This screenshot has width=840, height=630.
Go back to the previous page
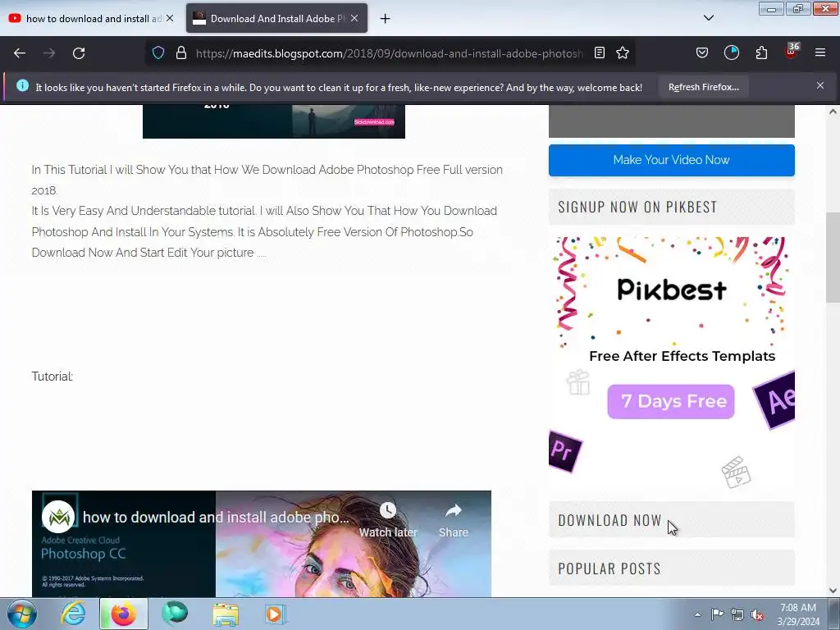(20, 53)
